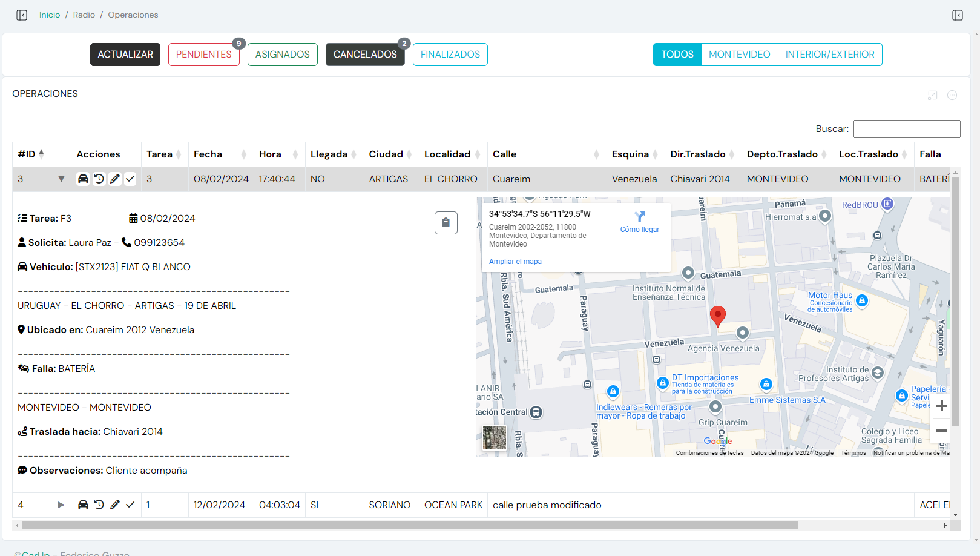
Task: Switch map to satellite thumbnail view
Action: pos(495,437)
